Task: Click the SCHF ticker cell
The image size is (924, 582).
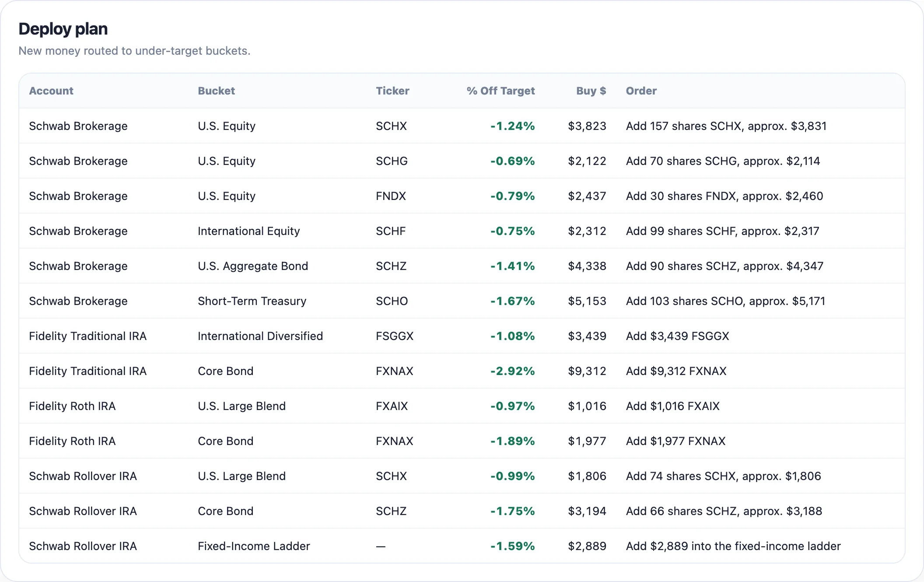Action: tap(391, 231)
